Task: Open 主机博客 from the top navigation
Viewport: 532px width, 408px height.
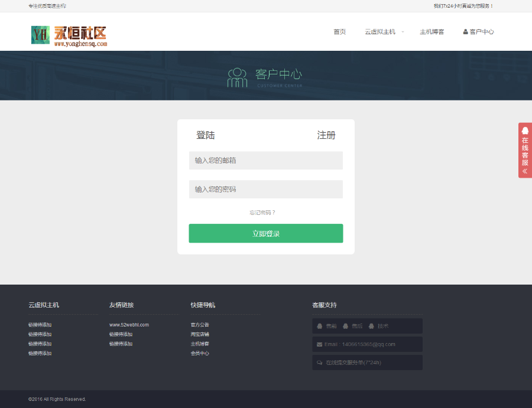Action: 432,32
